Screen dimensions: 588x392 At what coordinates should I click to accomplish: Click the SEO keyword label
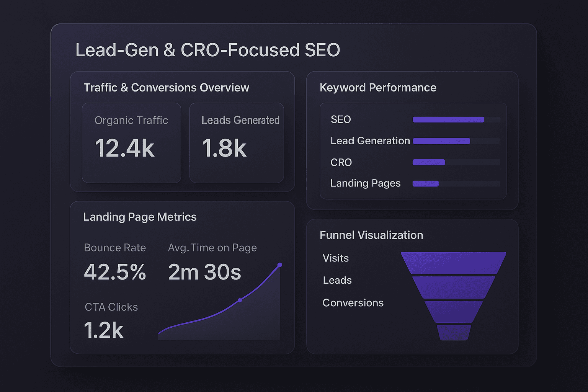point(341,119)
